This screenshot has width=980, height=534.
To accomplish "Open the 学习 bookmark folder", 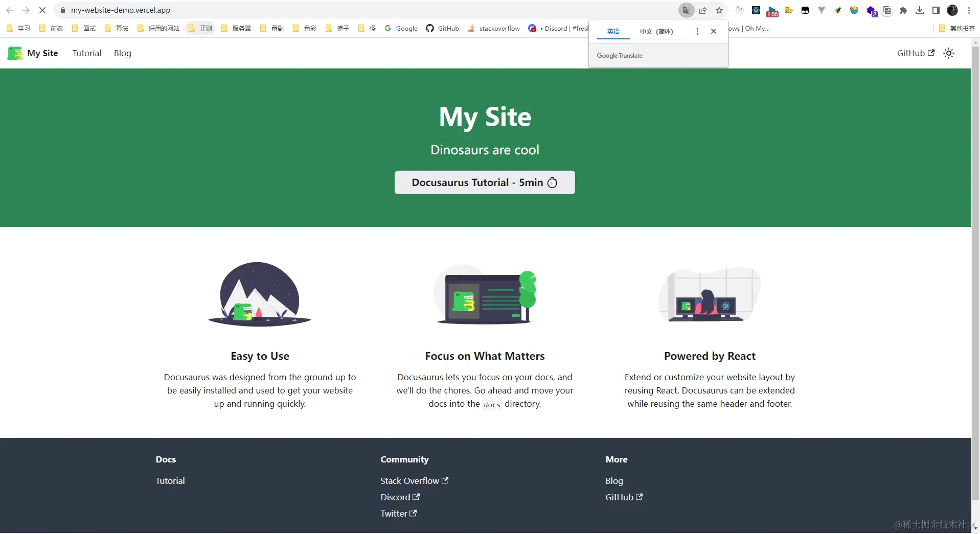I will 18,29.
